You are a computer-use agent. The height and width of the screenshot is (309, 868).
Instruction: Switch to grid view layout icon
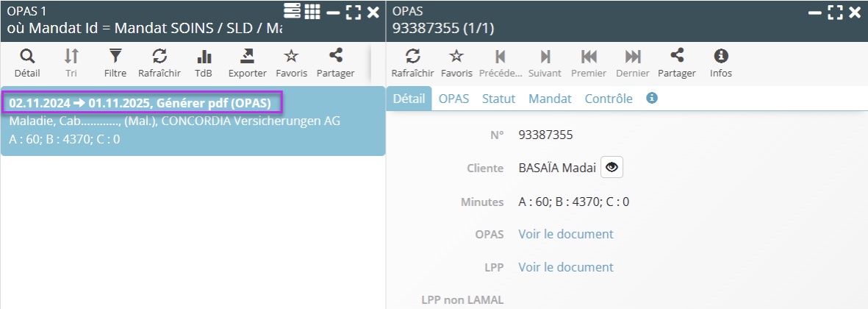coord(312,11)
